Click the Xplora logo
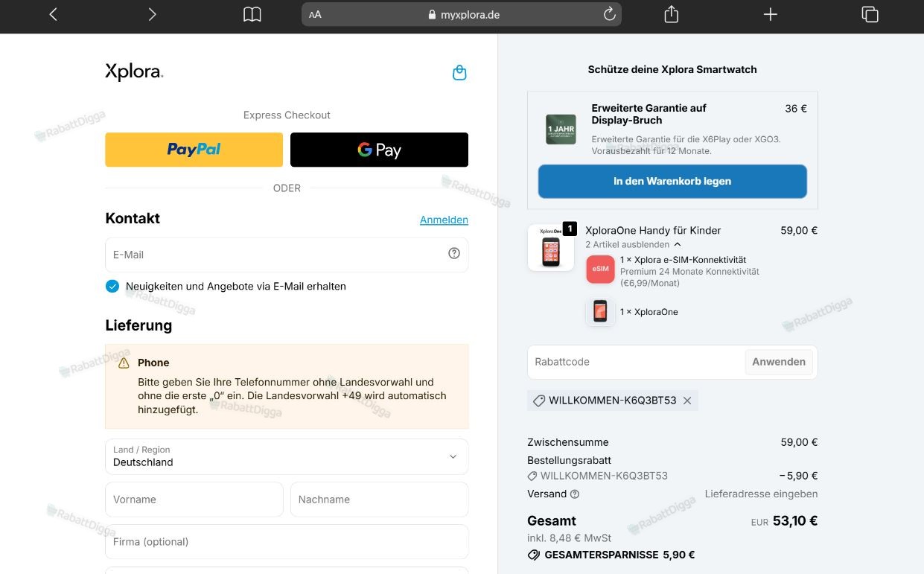Screen dimensions: 924x574 (x=134, y=71)
